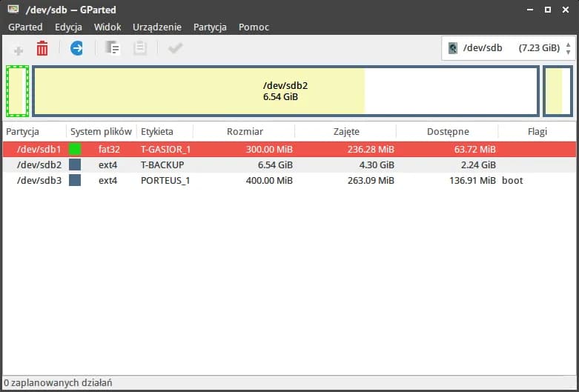Click the paste partition clipboard icon
The height and width of the screenshot is (392, 579).
(x=140, y=49)
